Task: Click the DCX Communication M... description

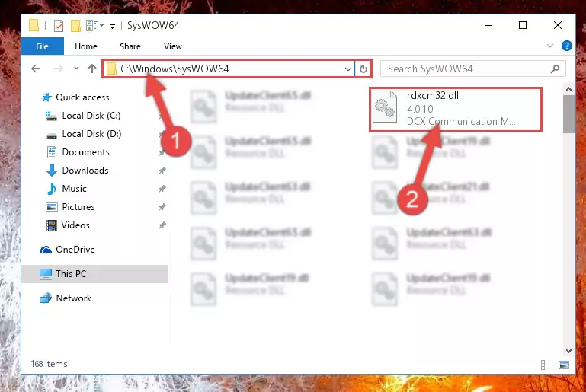Action: 461,121
